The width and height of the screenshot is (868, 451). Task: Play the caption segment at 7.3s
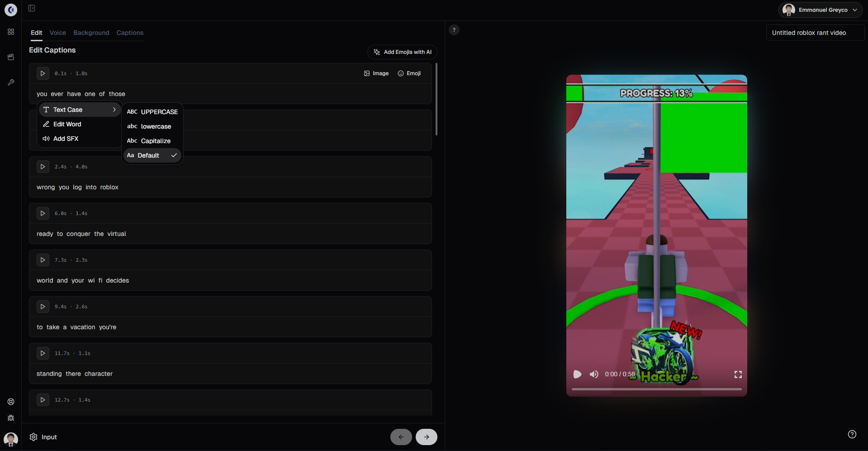[x=43, y=260]
